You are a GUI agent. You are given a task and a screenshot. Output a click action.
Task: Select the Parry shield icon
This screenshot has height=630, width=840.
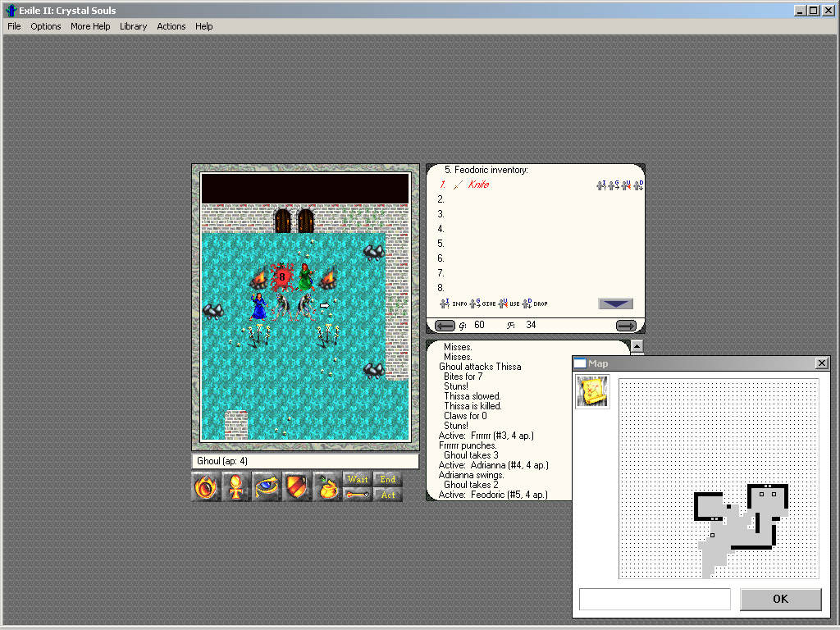click(296, 487)
